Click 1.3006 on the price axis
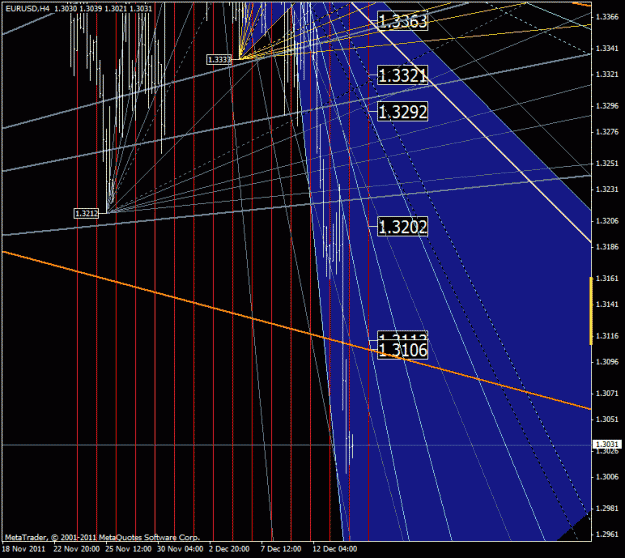Image resolution: width=625 pixels, height=558 pixels. pyautogui.click(x=607, y=477)
